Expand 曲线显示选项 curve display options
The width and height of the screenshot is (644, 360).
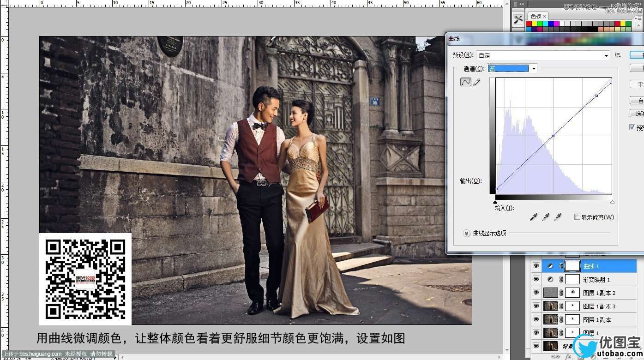point(467,234)
